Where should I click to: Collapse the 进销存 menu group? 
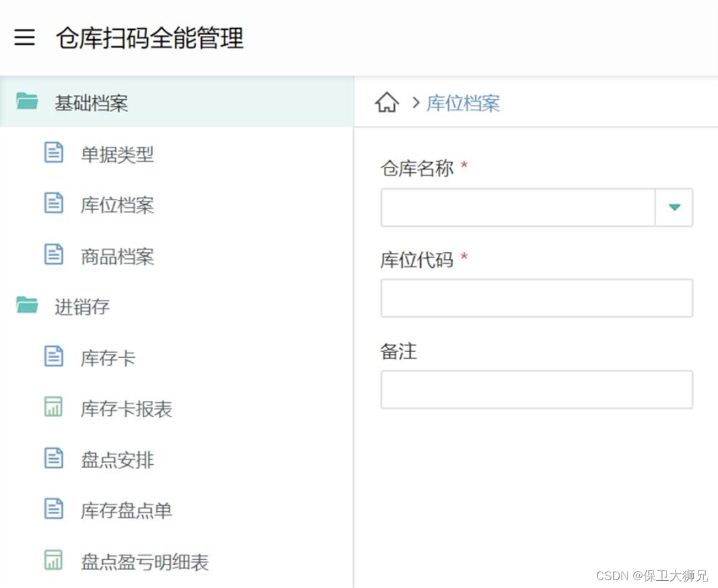pos(177,306)
